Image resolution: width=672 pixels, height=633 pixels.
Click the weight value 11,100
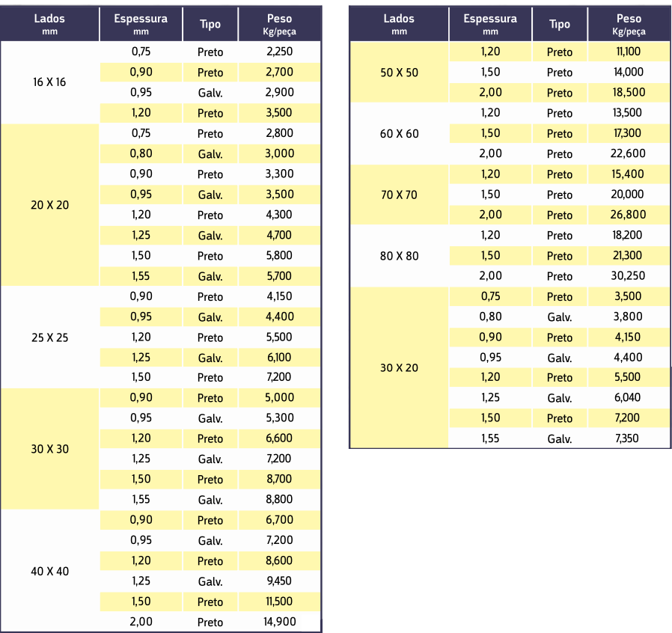click(629, 52)
